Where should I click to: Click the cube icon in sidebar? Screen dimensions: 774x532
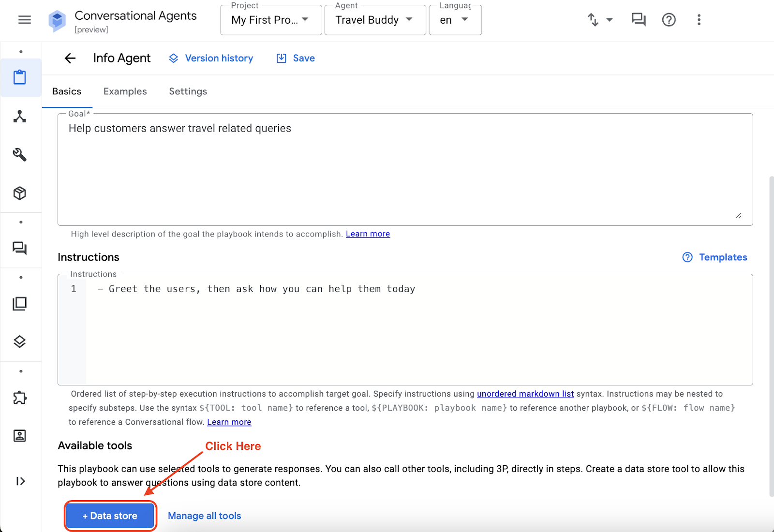[20, 193]
